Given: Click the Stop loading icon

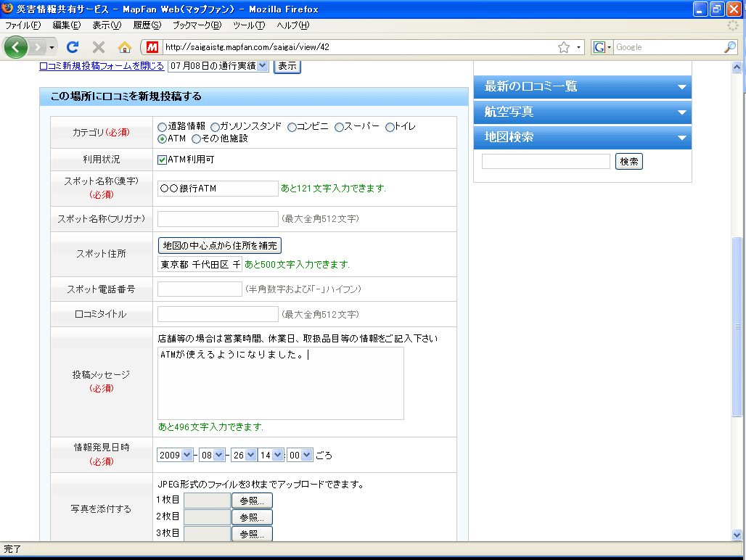Looking at the screenshot, I should (x=97, y=46).
